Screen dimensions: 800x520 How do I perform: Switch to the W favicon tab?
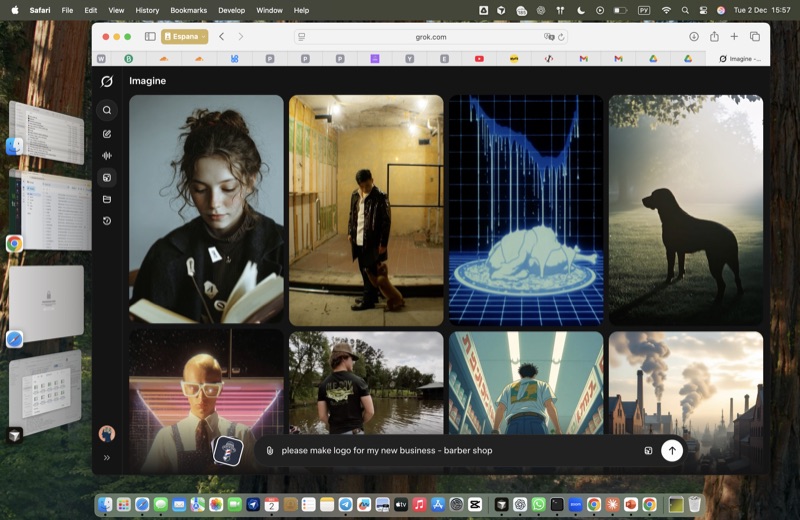[x=102, y=59]
